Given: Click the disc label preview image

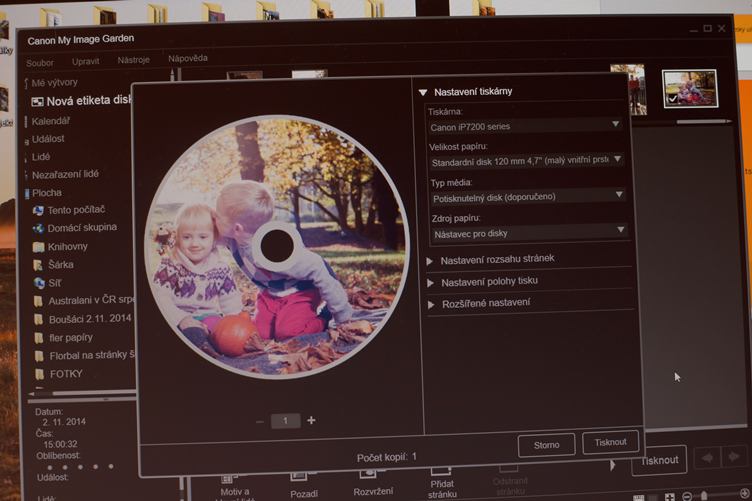Looking at the screenshot, I should click(x=277, y=246).
